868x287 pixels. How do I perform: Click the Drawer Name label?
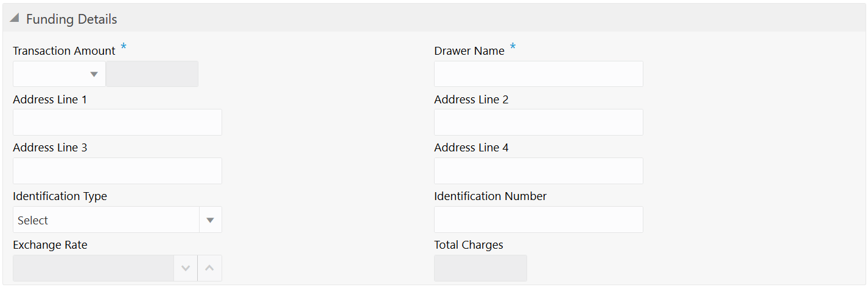tap(469, 51)
